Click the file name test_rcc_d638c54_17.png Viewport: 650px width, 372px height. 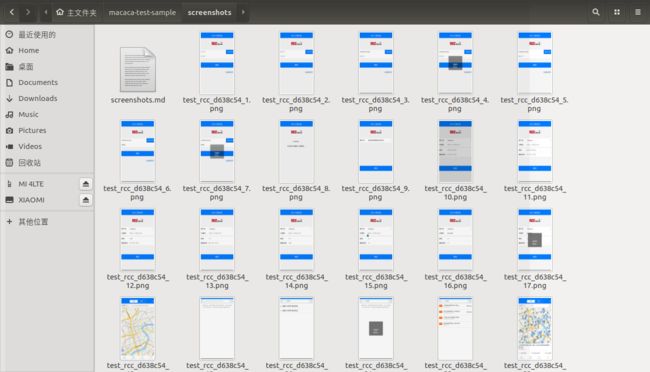coord(535,281)
